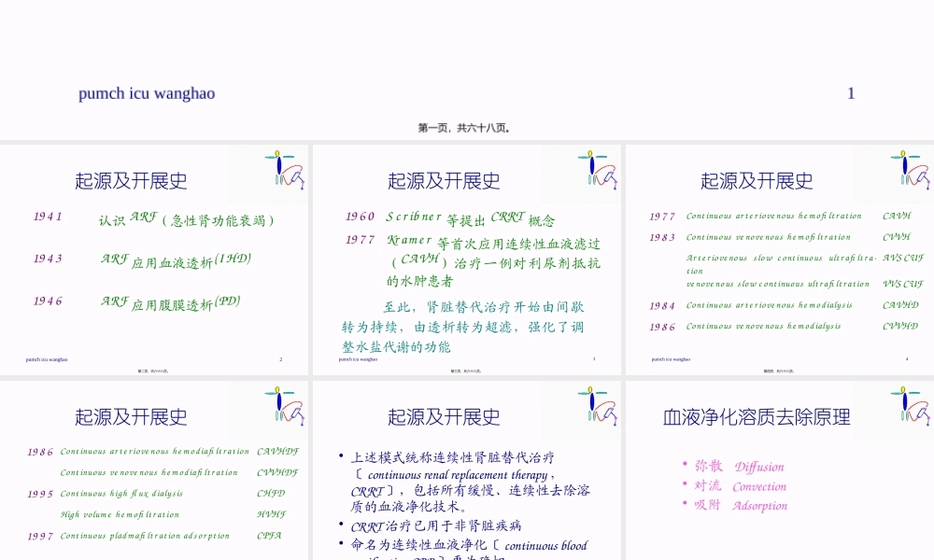Click the 第一页，共六十八页 footer text
Viewport: 934px width, 560px height.
tap(467, 129)
